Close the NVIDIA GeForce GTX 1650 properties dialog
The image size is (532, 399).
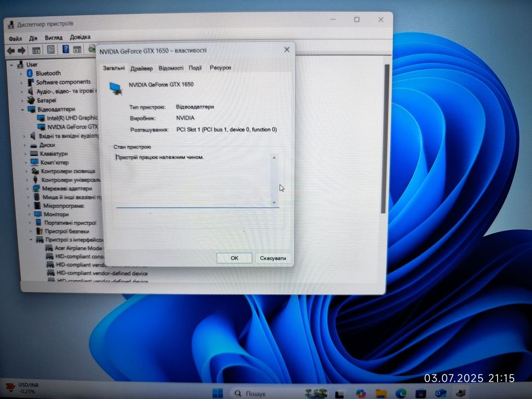(x=287, y=50)
